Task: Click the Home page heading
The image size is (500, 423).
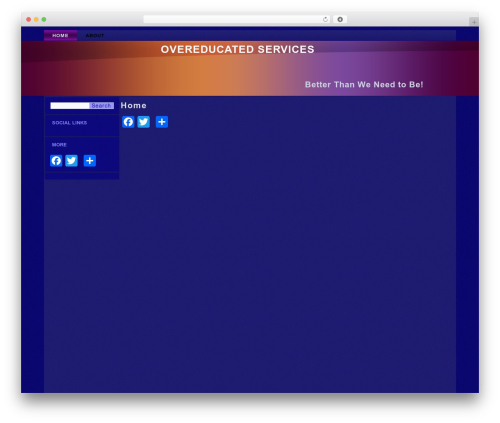Action: point(133,105)
